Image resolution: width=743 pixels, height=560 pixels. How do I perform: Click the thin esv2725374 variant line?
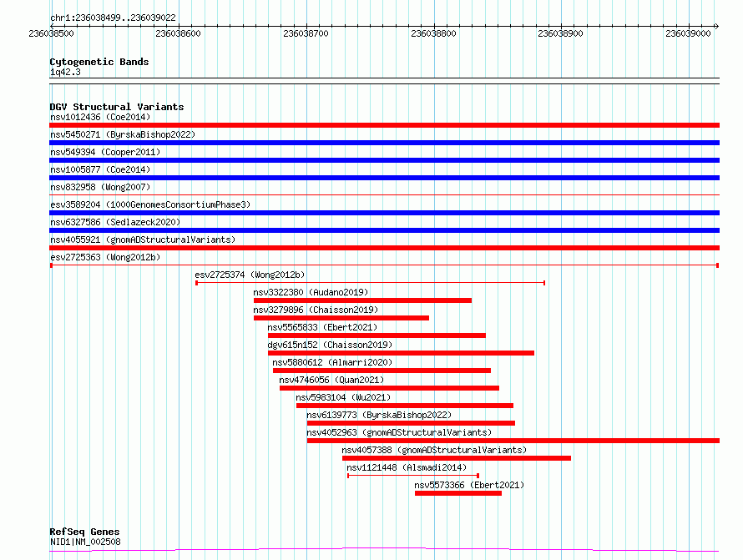coord(371,283)
